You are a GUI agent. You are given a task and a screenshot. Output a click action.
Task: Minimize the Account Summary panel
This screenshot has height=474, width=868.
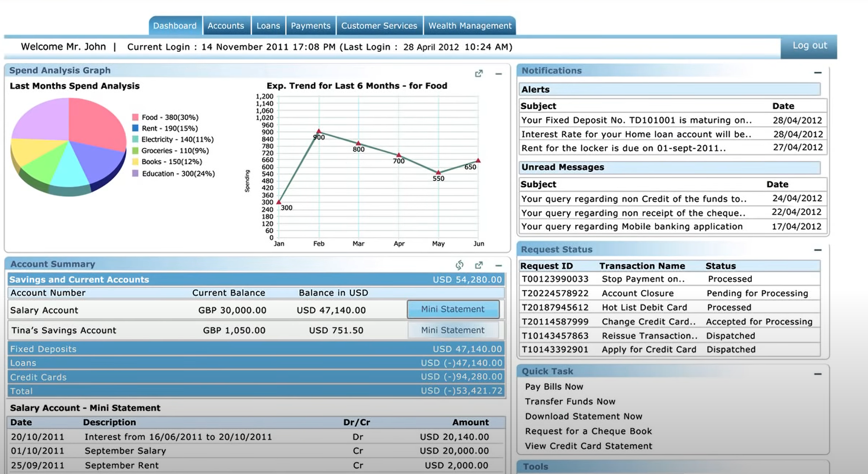[499, 265]
